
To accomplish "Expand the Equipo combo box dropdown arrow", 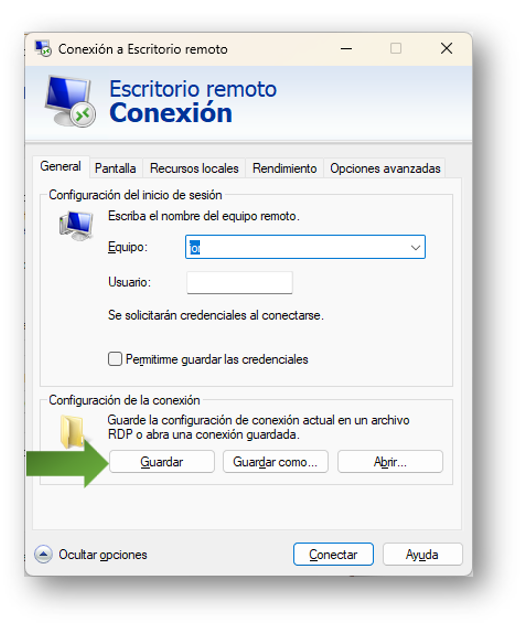I will 415,248.
